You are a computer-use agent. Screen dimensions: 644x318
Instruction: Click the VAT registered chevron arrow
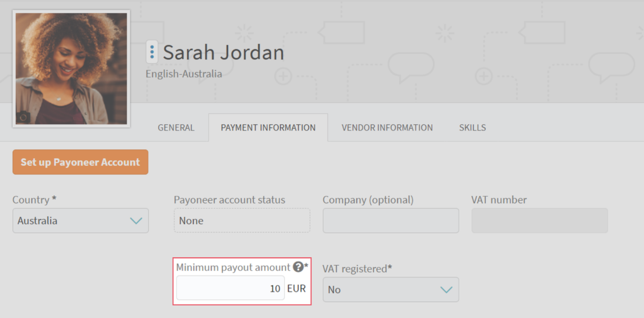(446, 290)
